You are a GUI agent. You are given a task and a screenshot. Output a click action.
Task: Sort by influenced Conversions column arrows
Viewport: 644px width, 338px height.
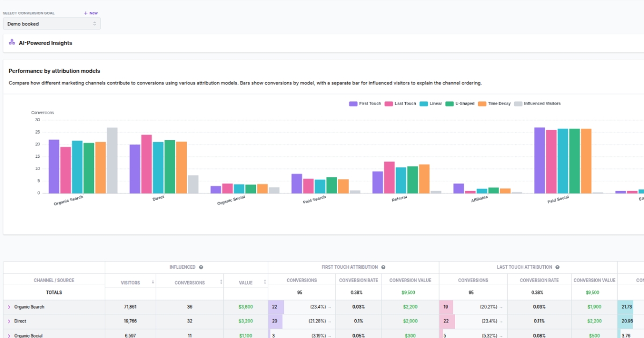(221, 282)
